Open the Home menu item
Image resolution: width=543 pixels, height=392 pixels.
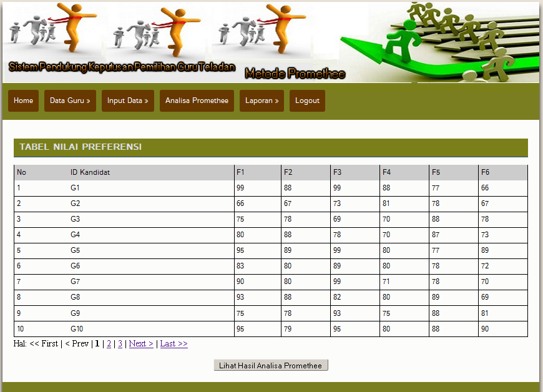pyautogui.click(x=23, y=100)
